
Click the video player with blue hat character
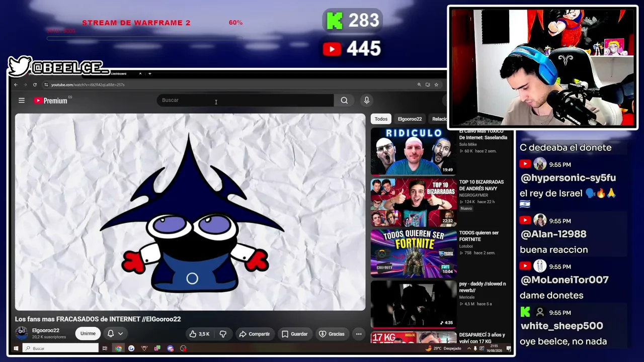pos(190,212)
